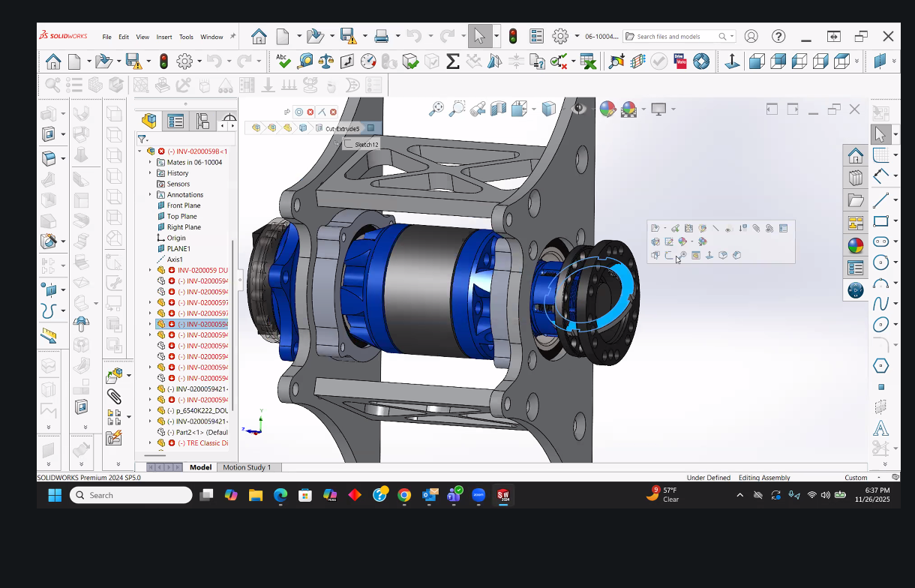The height and width of the screenshot is (588, 915).
Task: Open Appearances color ball in task pane
Action: pyautogui.click(x=856, y=245)
